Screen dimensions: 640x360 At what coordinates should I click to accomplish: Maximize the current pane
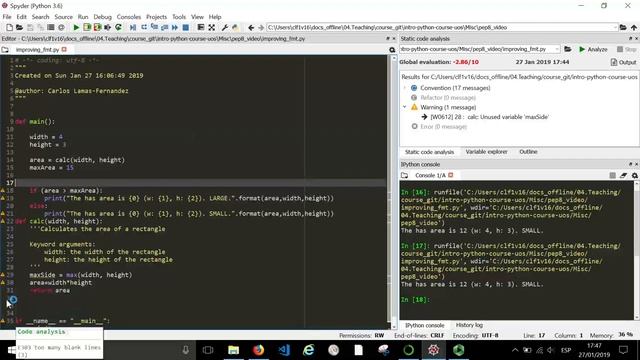coord(201,27)
